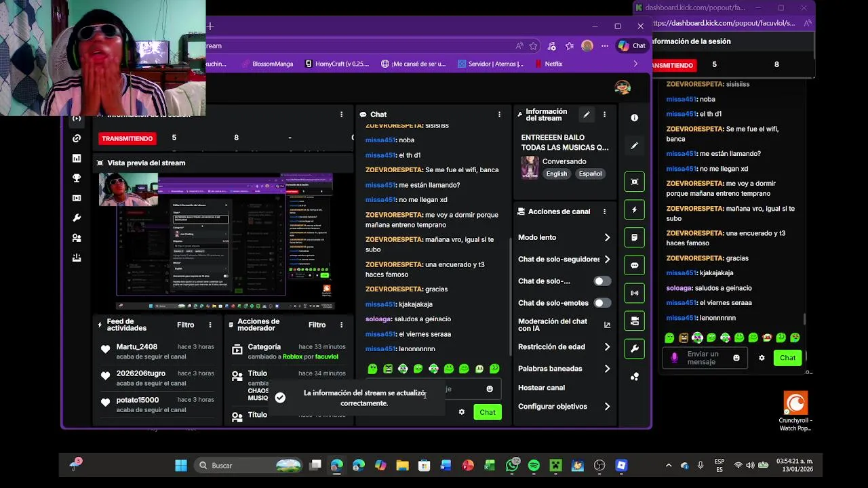Open chat settings gear icon in dashboard

click(x=462, y=412)
